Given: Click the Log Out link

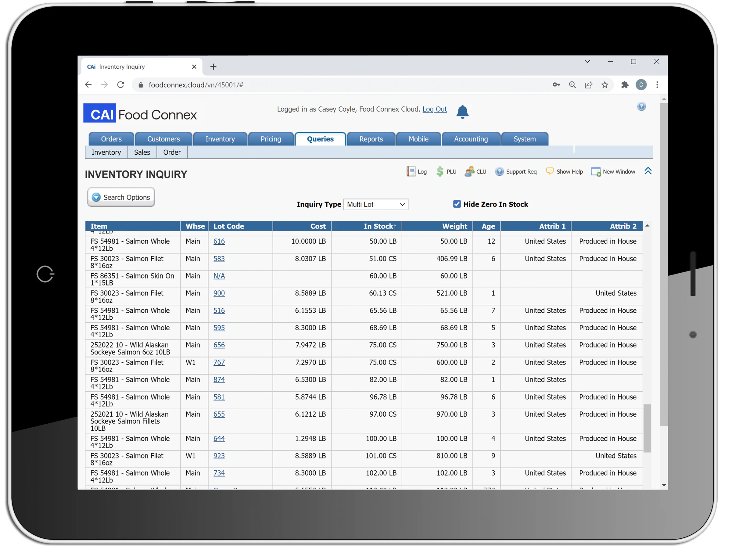Looking at the screenshot, I should click(434, 109).
